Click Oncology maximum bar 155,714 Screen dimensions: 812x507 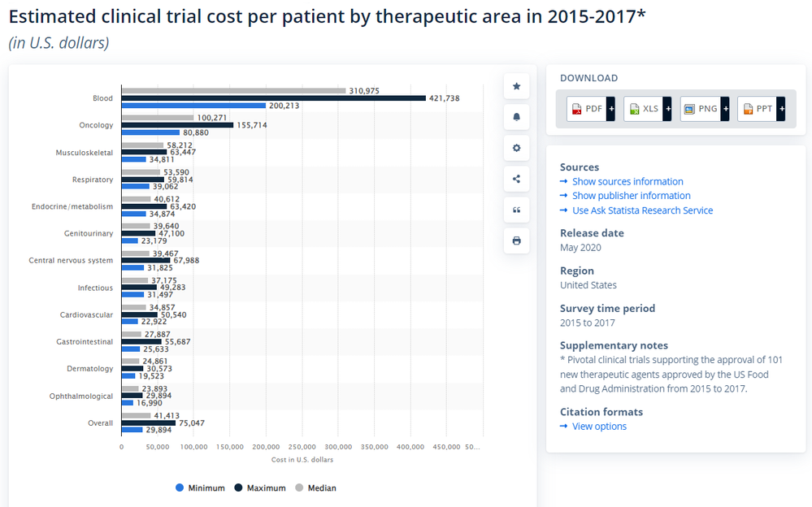tap(178, 125)
